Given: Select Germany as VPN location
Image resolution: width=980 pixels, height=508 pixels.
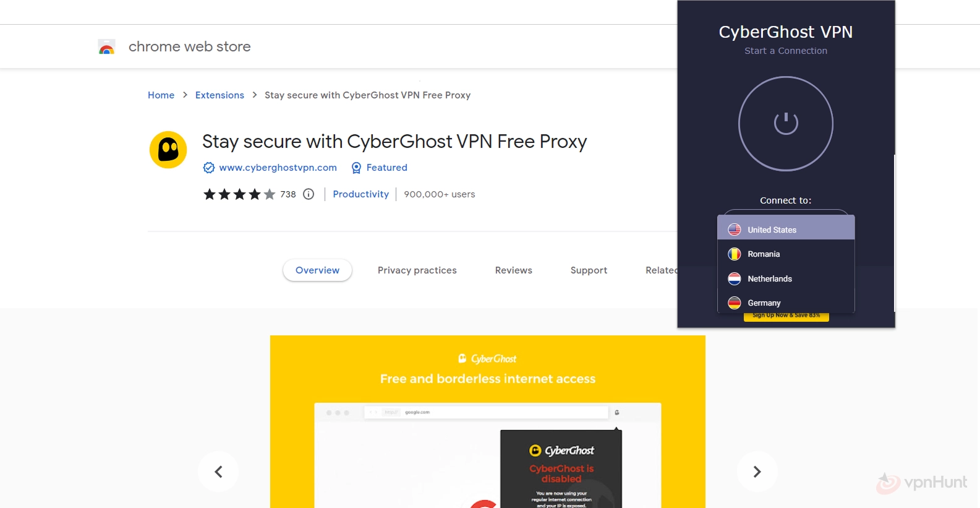Looking at the screenshot, I should 786,303.
